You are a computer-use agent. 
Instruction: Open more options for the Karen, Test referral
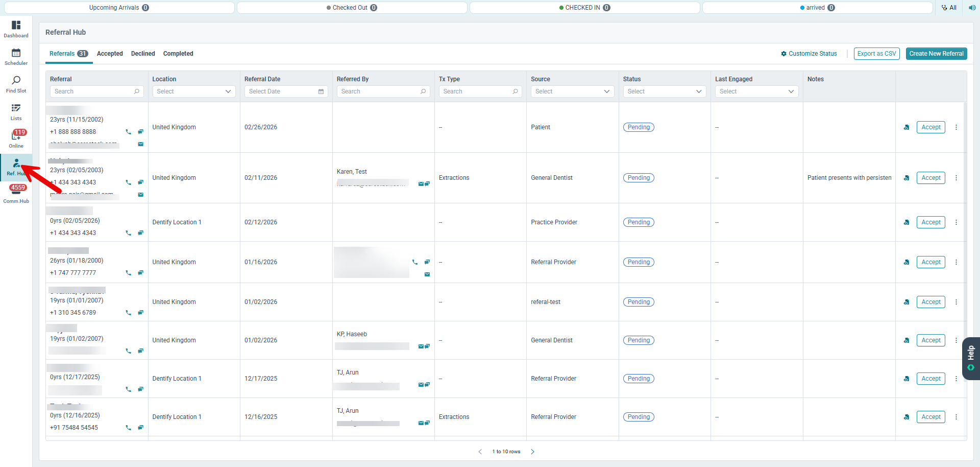point(956,178)
